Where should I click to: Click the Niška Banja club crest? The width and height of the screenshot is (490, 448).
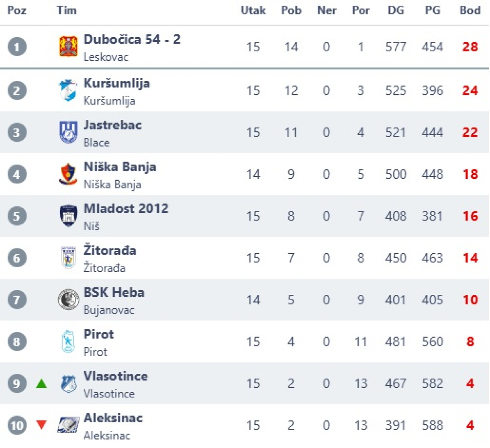[68, 174]
